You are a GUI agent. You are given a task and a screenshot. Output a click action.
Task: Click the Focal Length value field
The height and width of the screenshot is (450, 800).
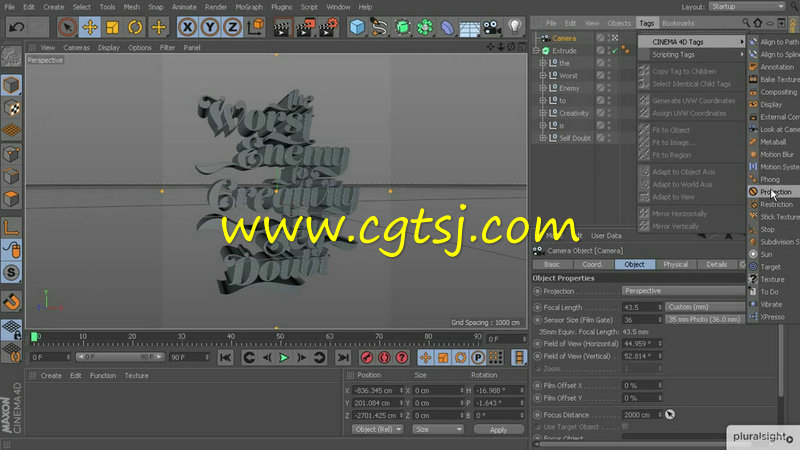[639, 307]
